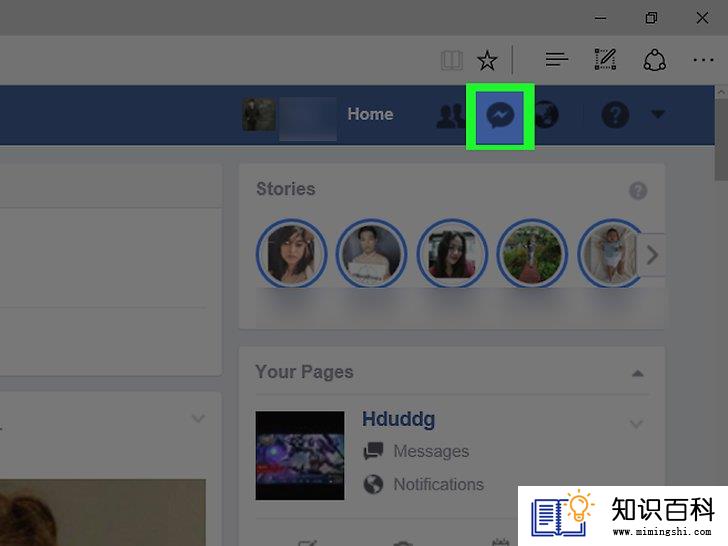The width and height of the screenshot is (728, 546).
Task: Add page to favorites star icon
Action: [x=487, y=60]
